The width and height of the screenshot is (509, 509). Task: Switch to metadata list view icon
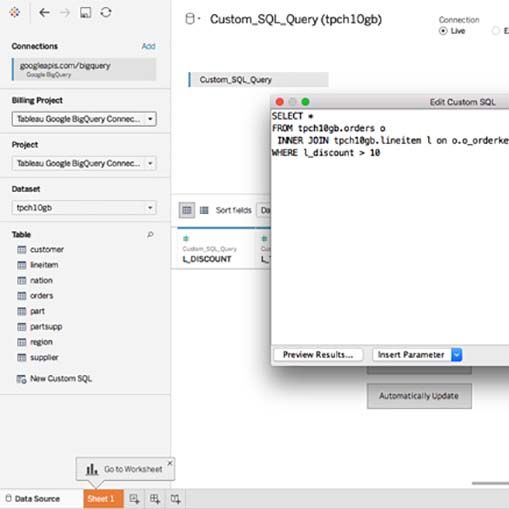pyautogui.click(x=204, y=210)
